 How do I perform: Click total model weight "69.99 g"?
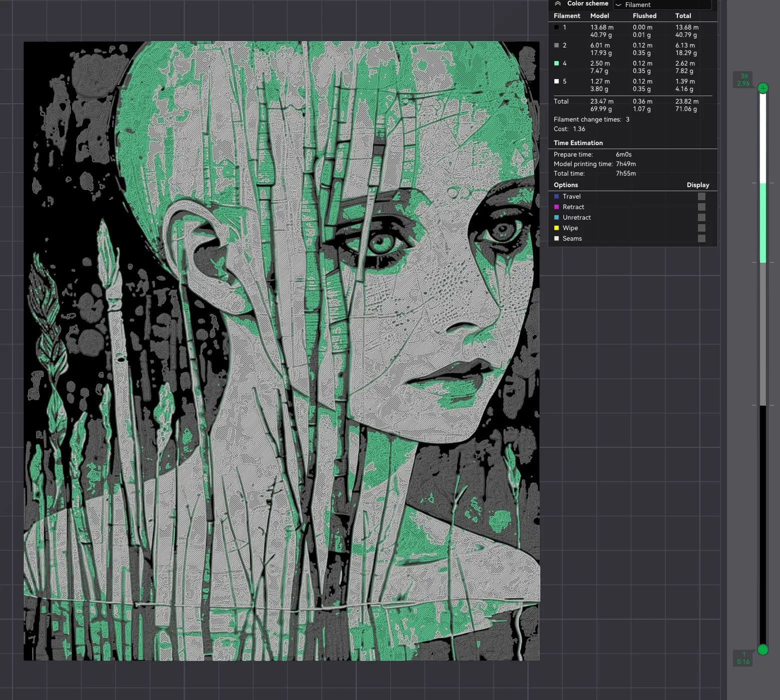point(601,109)
